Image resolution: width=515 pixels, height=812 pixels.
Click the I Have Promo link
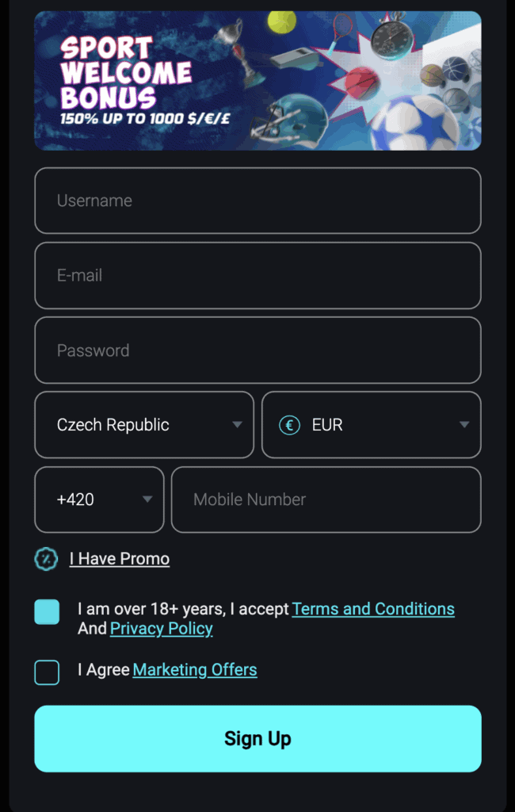pos(120,559)
